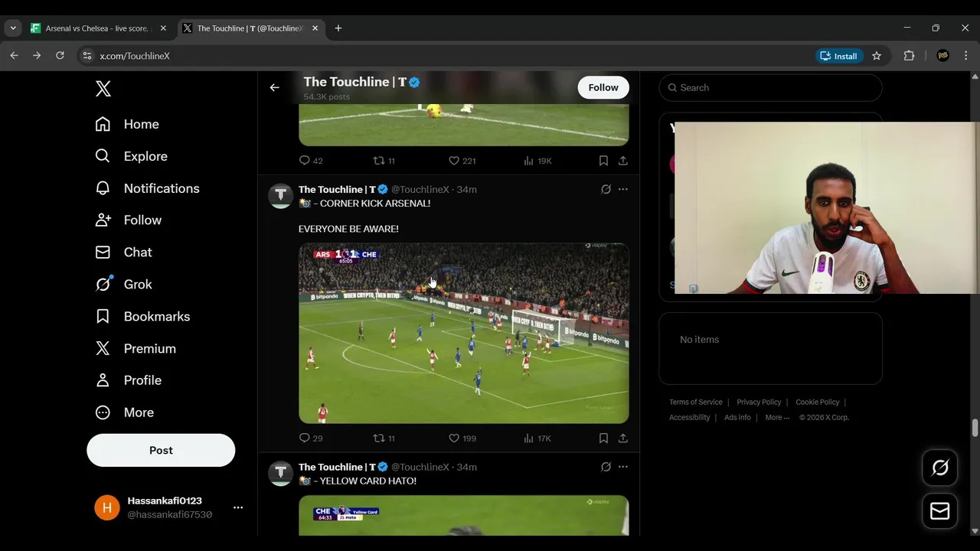This screenshot has height=551, width=980.
Task: Reply to the post with 29 comments
Action: 311,439
